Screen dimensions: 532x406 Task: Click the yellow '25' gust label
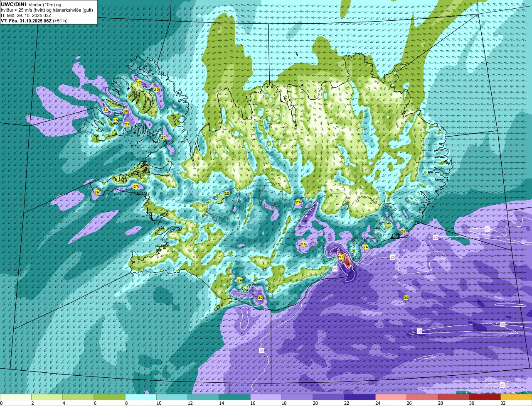[x=227, y=193]
